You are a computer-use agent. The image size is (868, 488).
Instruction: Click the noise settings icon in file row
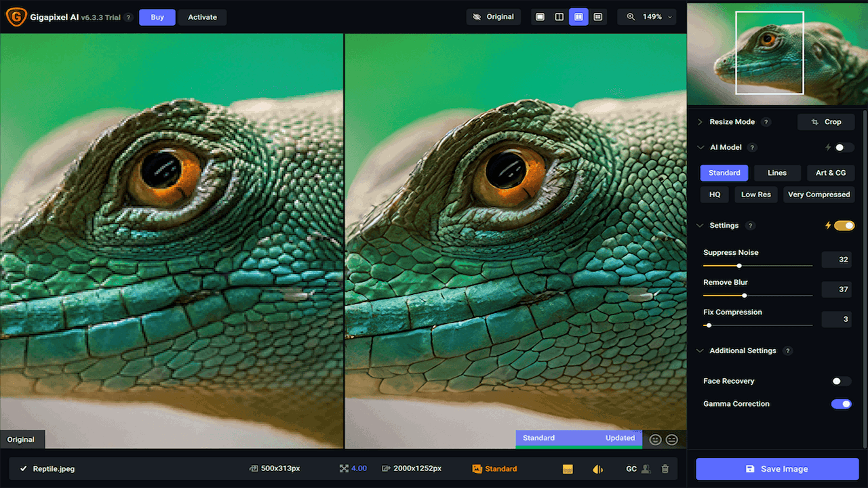click(568, 469)
